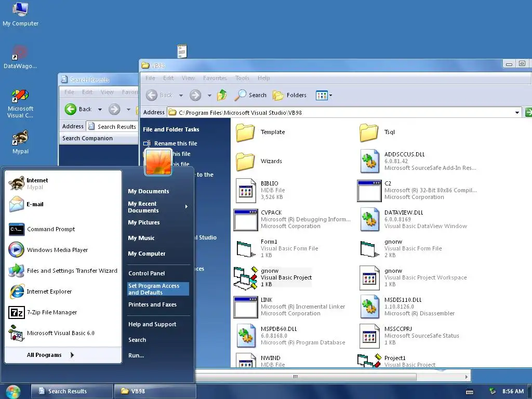Viewport: 532px width, 399px height.
Task: Open the Help menu in VB98
Action: [x=263, y=78]
